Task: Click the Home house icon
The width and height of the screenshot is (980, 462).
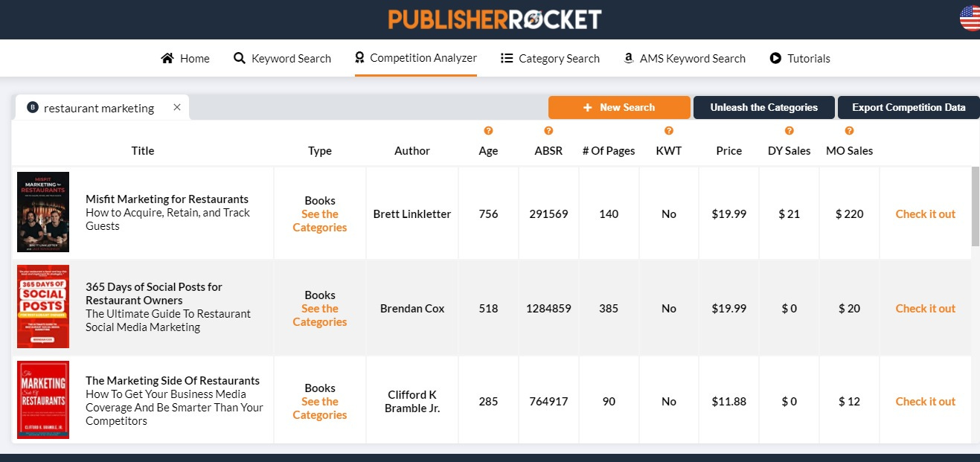Action: (x=167, y=58)
